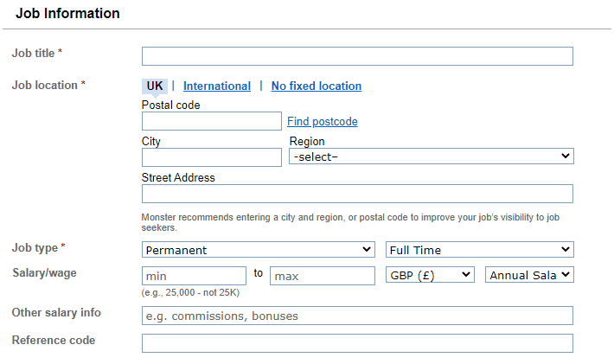Expand the Annual Salary period dropdown
This screenshot has width=614, height=364.
[x=530, y=275]
